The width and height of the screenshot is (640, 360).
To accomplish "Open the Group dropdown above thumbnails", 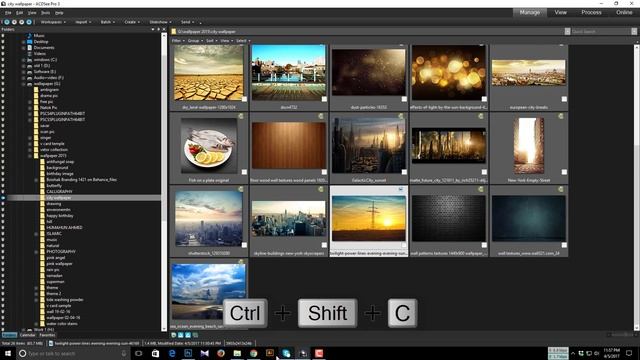I will 195,41.
